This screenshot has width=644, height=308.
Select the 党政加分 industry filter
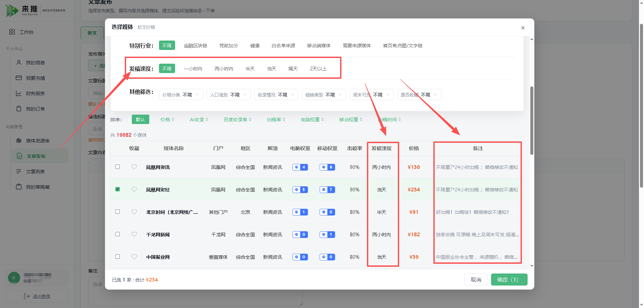pos(228,46)
